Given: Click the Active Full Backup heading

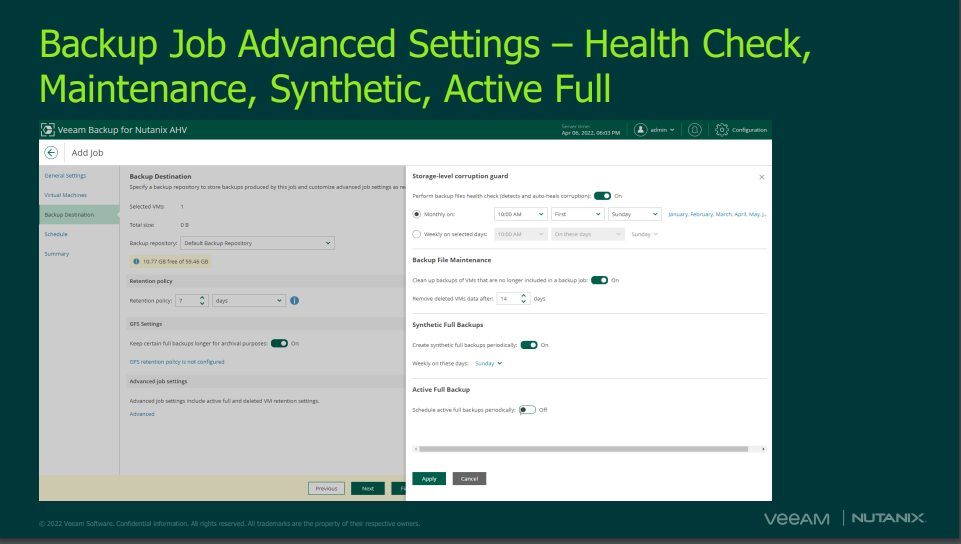Looking at the screenshot, I should click(x=441, y=390).
